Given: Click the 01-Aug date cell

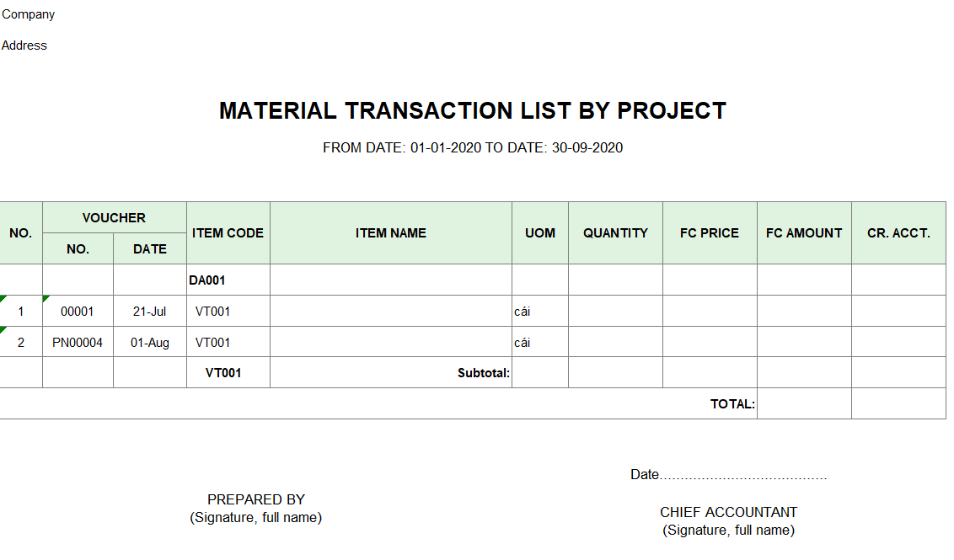Looking at the screenshot, I should [x=149, y=343].
